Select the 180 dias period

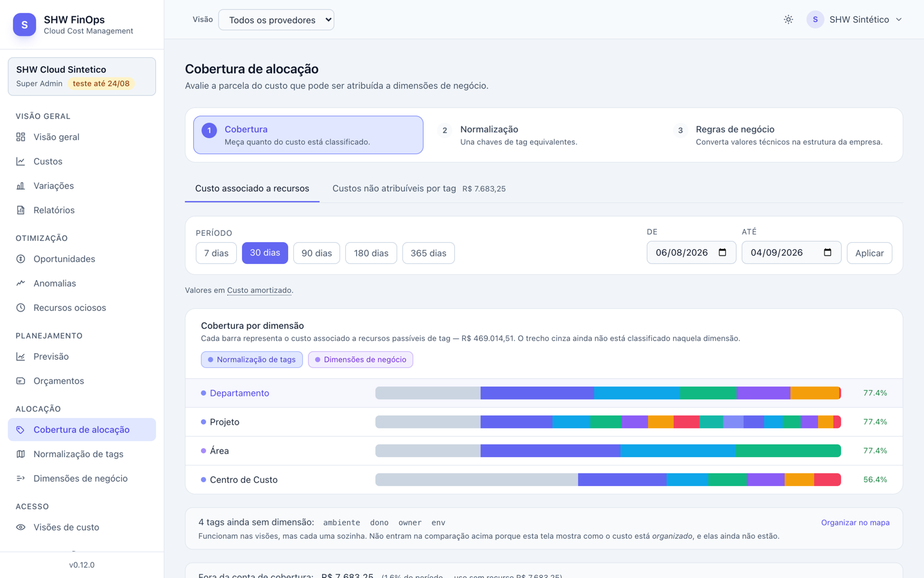click(371, 253)
